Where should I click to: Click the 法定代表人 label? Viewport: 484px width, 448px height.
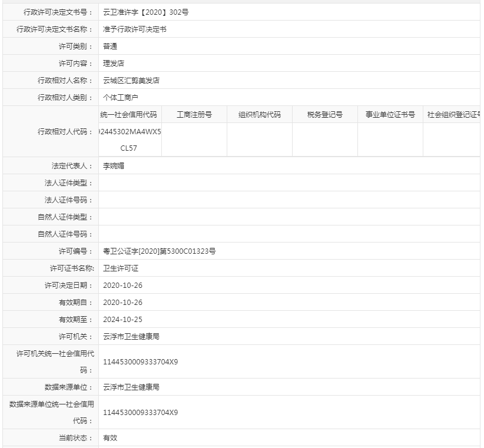[x=72, y=166]
